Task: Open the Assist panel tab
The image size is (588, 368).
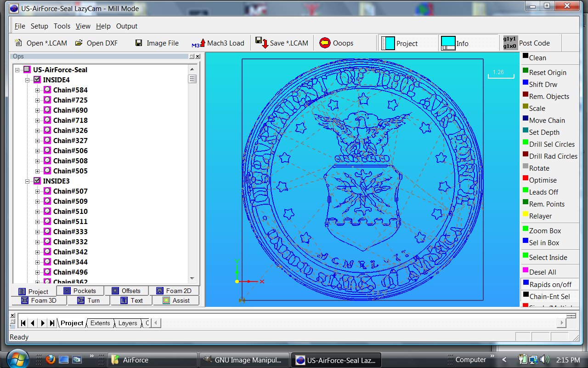Action: point(176,300)
